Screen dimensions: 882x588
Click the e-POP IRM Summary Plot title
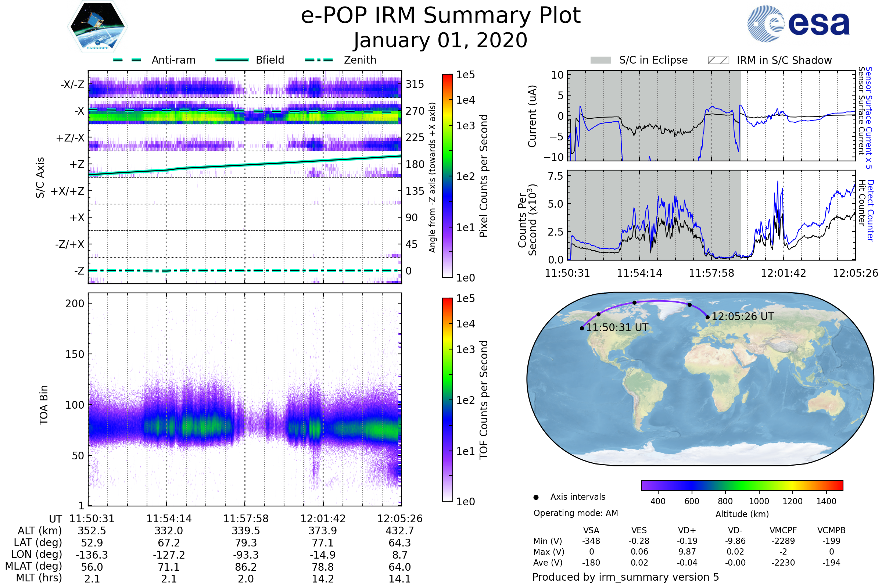[441, 16]
